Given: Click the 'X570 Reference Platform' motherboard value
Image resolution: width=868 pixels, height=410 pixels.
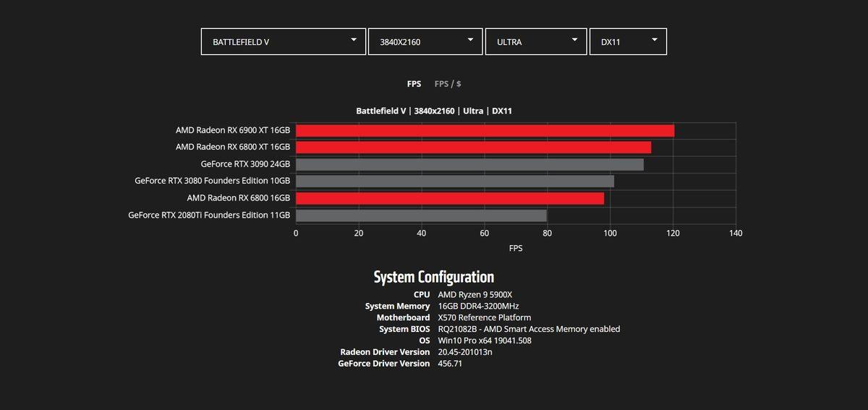Looking at the screenshot, I should (485, 317).
